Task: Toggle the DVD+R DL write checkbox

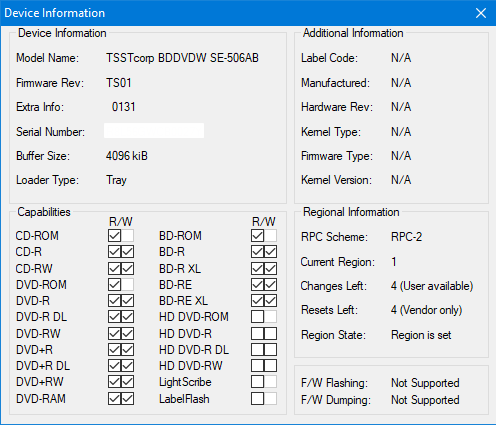Action: pos(128,366)
